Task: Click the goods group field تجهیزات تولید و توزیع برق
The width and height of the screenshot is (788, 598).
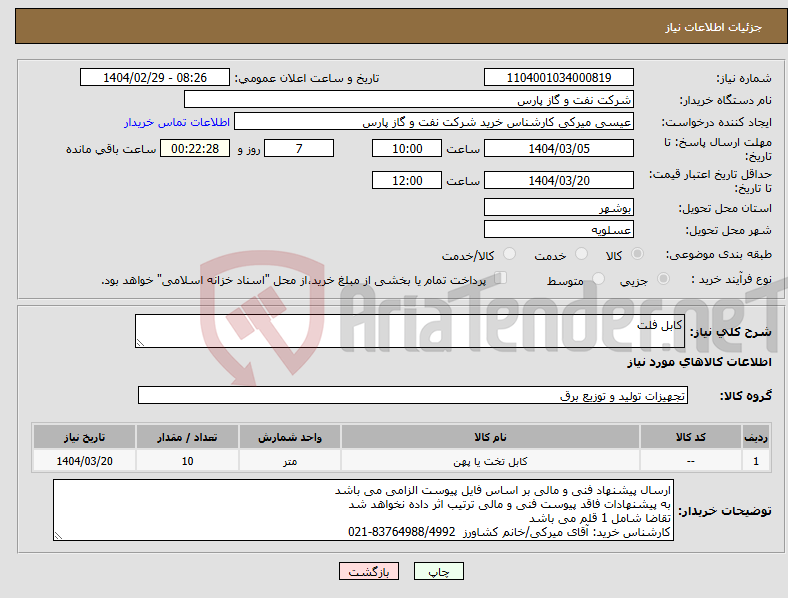Action: 413,395
